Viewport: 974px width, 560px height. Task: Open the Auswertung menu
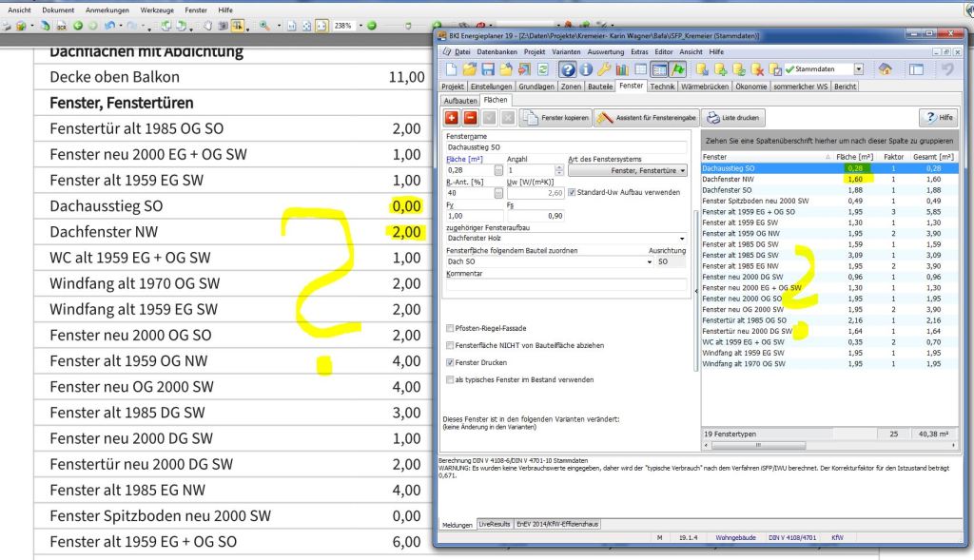point(606,51)
